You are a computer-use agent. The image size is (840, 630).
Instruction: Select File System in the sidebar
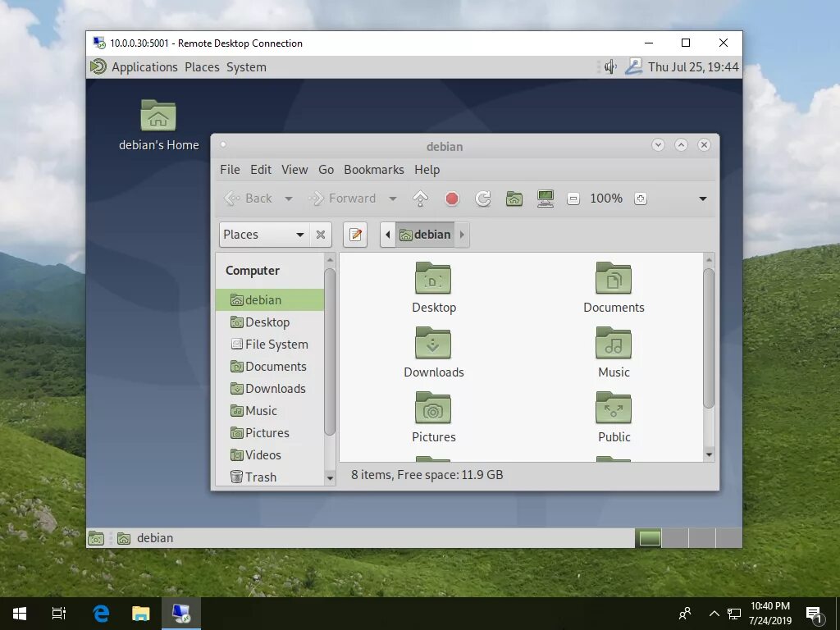(270, 345)
